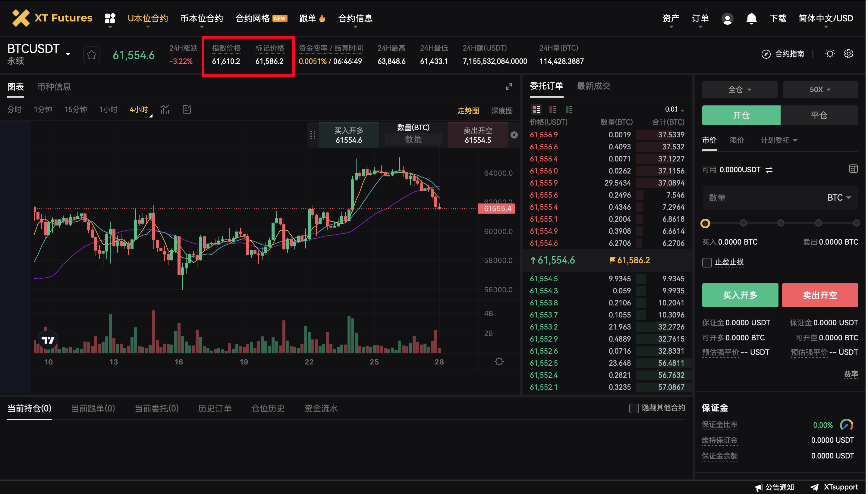Open the 跟单 menu
Screen dimensions: 868x494
click(x=312, y=18)
